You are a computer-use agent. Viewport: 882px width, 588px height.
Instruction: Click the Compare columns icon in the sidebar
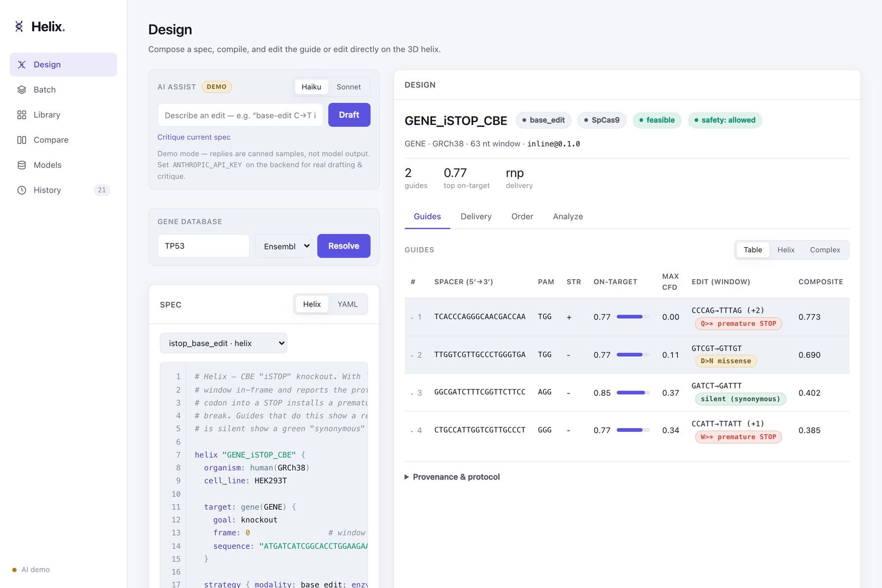click(x=22, y=140)
